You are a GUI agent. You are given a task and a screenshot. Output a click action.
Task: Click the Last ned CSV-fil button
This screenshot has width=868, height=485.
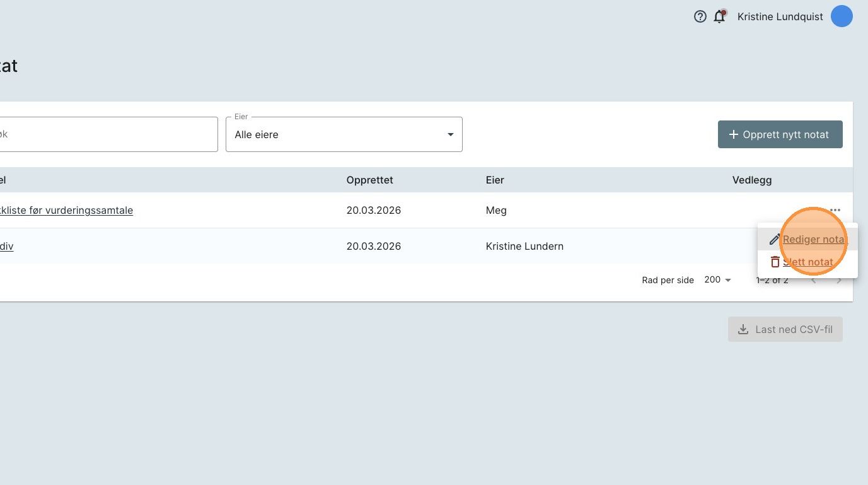point(785,329)
